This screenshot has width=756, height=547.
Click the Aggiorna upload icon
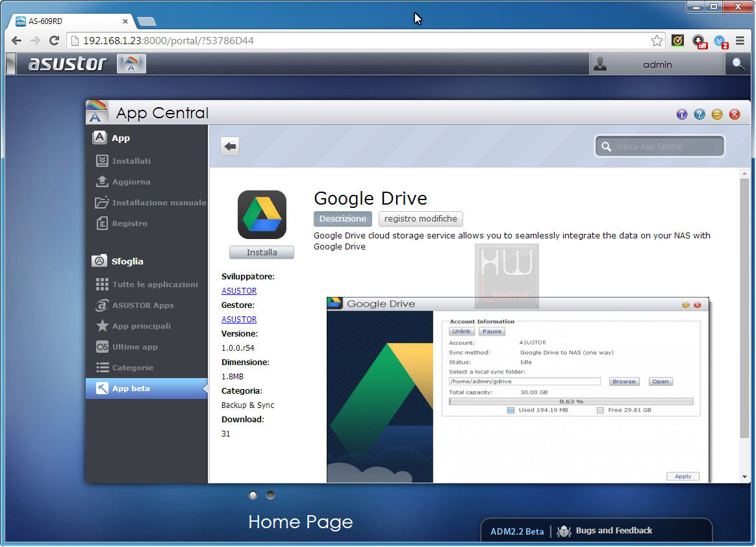(102, 181)
